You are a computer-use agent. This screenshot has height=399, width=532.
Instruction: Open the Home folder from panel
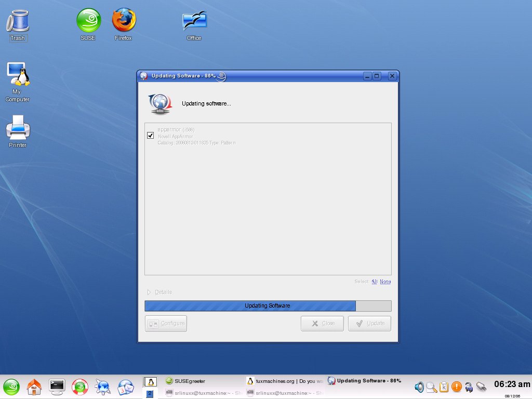(x=34, y=387)
